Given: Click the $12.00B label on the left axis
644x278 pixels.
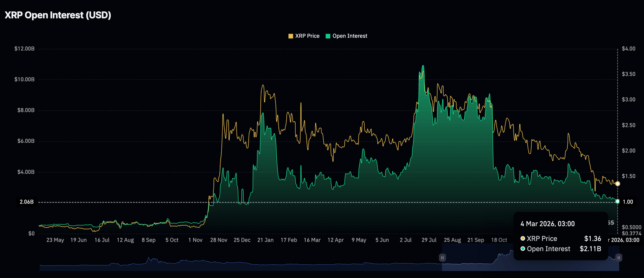Looking at the screenshot, I should point(24,49).
